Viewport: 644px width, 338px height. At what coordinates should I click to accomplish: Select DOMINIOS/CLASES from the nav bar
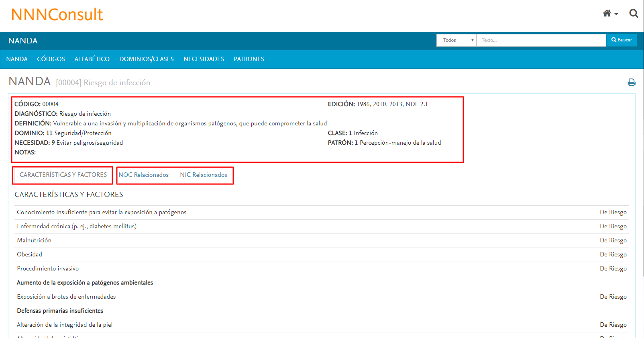point(147,59)
